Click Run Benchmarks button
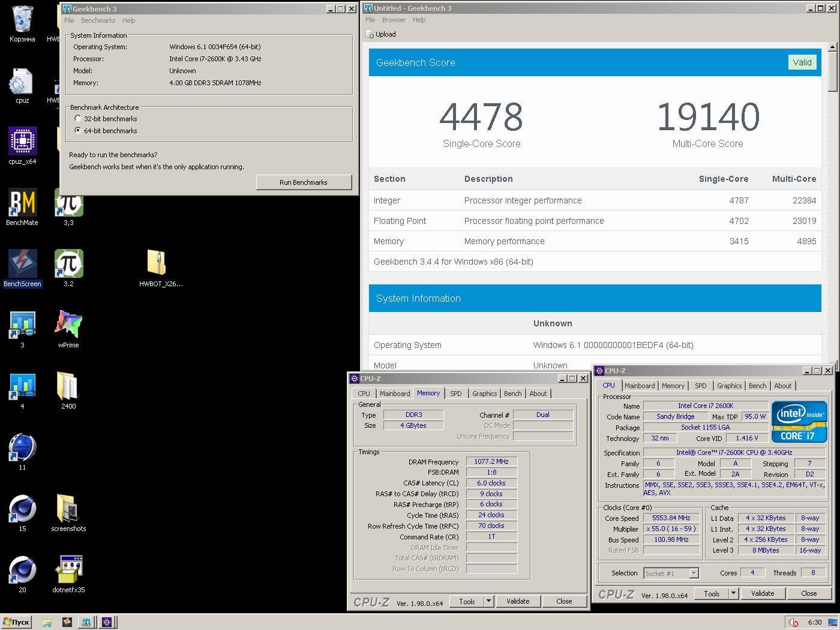Screen dimensions: 840x630 [x=304, y=182]
